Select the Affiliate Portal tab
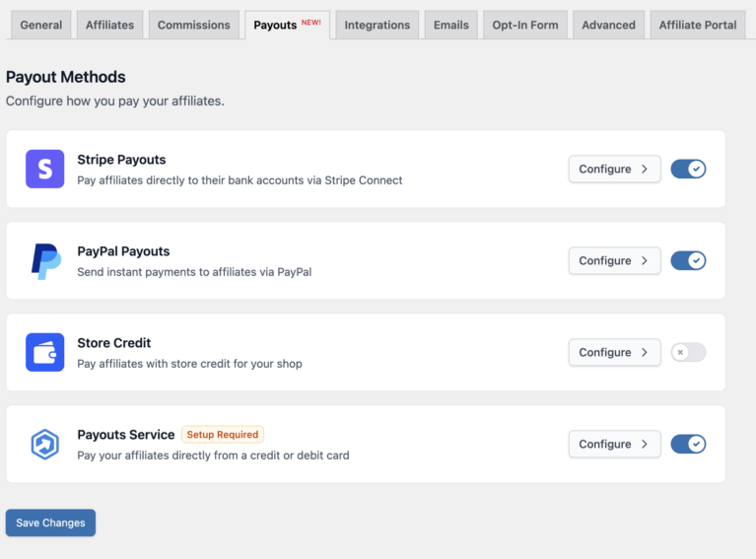Image resolution: width=756 pixels, height=559 pixels. 698,25
